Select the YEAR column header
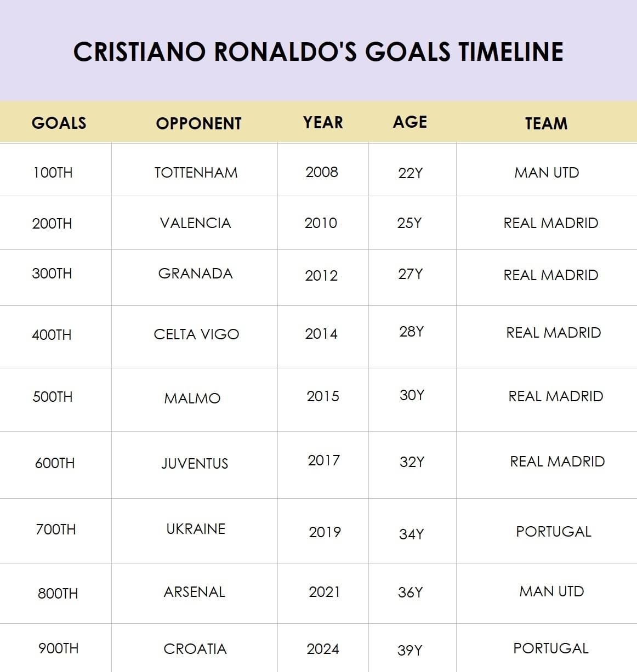The width and height of the screenshot is (637, 672). click(x=323, y=122)
